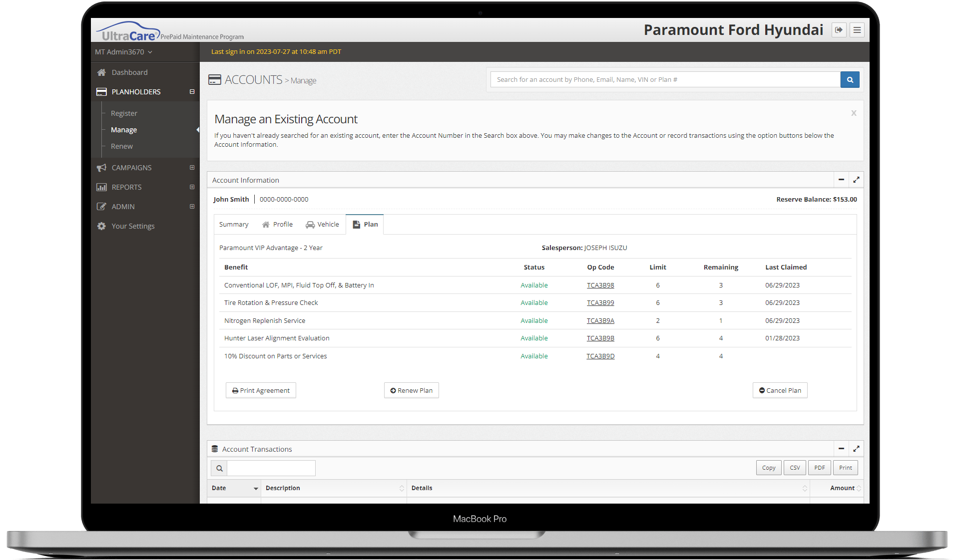959x560 pixels.
Task: Open op code link TCA3B99
Action: [600, 303]
